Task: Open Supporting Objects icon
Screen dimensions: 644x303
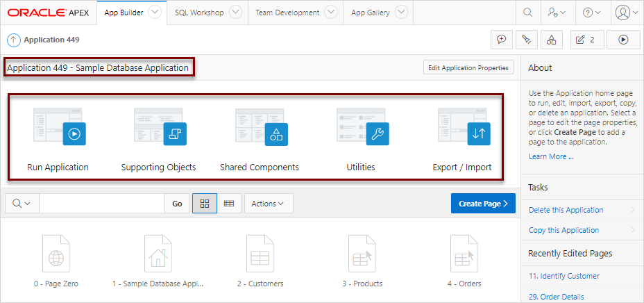Action: (x=160, y=126)
